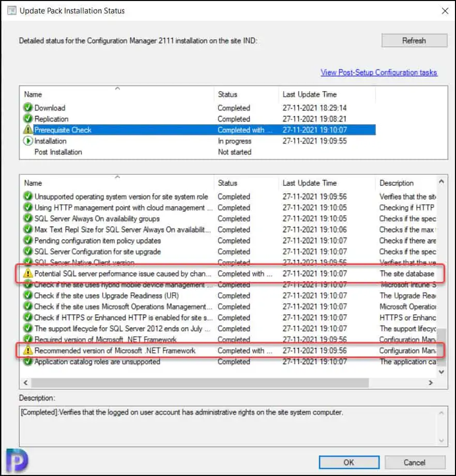Select Check if the site uses Upgrade Readiness row
Screen dimensions: 456x476
[229, 295]
